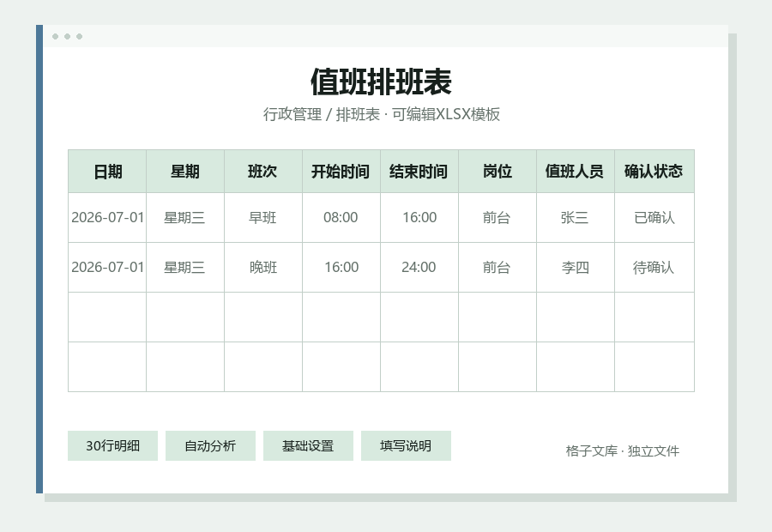The width and height of the screenshot is (772, 532).
Task: Click the 星期 column header
Action: pyautogui.click(x=185, y=172)
